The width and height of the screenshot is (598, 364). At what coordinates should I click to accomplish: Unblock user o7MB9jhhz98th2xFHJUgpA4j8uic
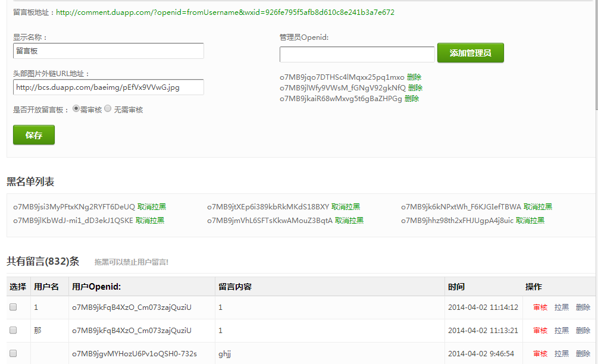(x=530, y=220)
